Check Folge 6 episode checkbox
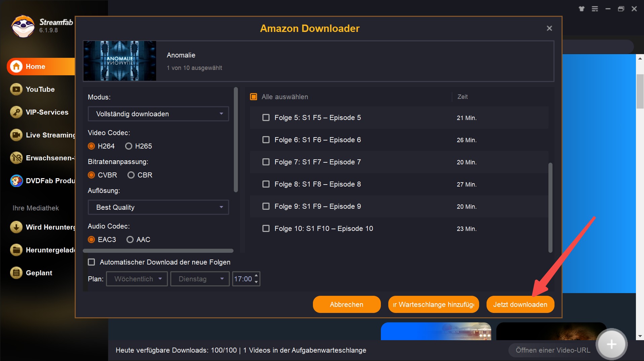The image size is (644, 361). [x=266, y=140]
